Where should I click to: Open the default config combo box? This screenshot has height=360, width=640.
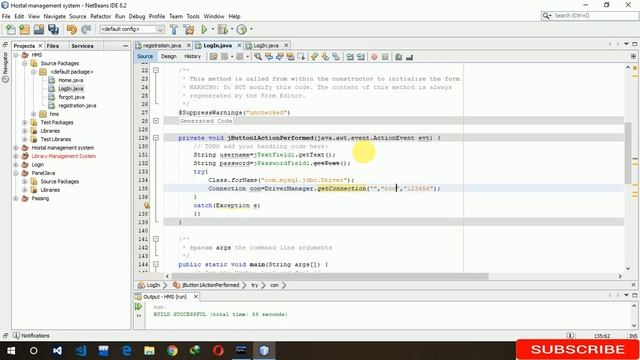pyautogui.click(x=132, y=29)
